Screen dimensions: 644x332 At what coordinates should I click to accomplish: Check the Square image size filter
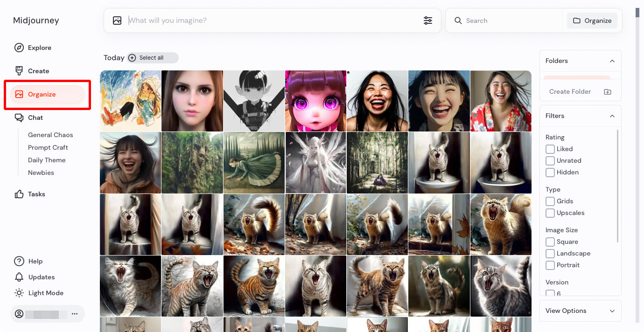550,242
